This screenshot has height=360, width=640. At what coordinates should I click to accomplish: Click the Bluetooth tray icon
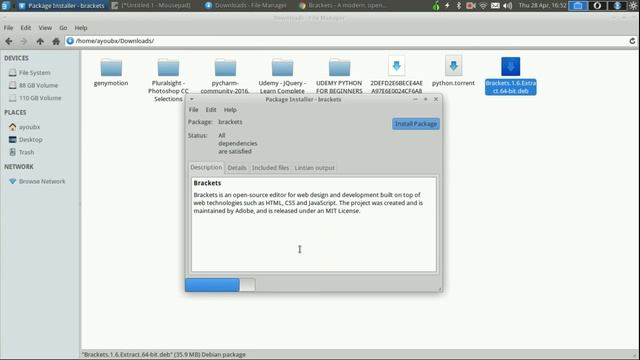point(458,6)
